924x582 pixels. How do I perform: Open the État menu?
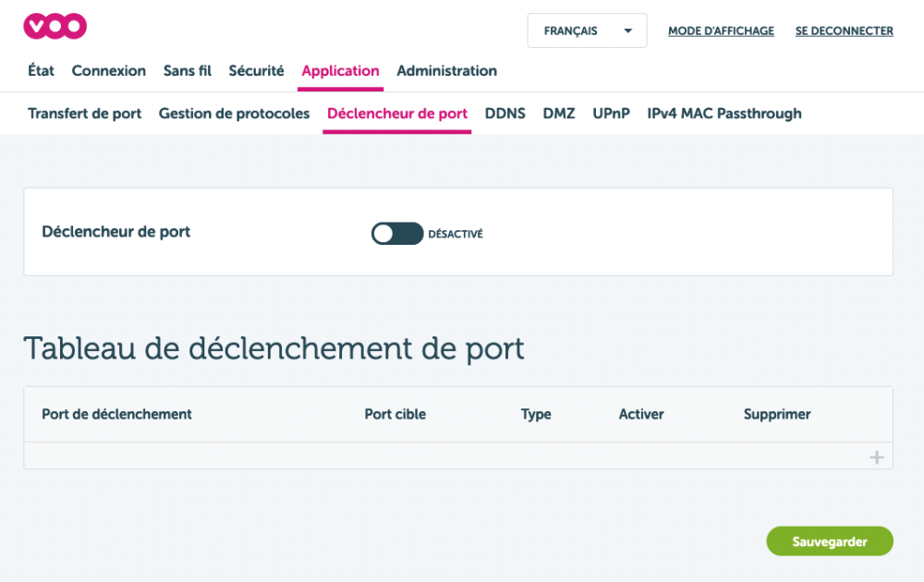(42, 71)
